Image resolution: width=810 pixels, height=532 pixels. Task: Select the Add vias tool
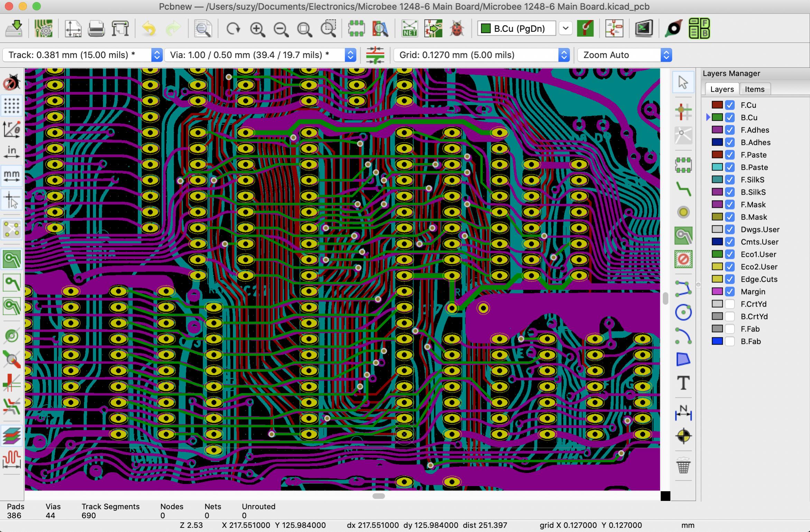point(683,212)
